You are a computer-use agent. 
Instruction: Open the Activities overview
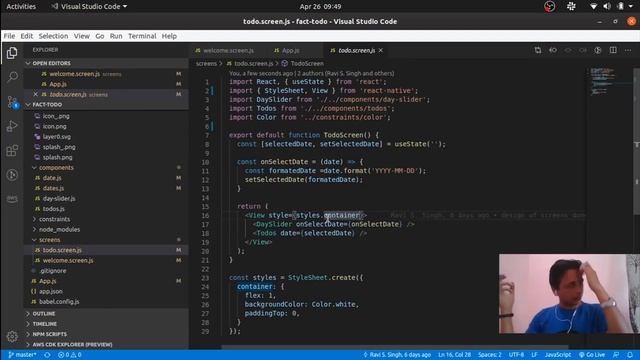click(x=21, y=7)
